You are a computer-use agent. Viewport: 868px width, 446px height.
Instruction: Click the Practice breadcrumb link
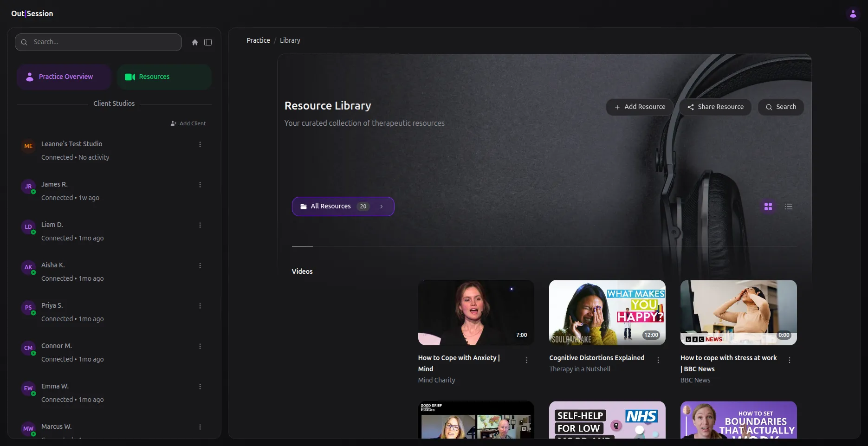[x=258, y=40]
